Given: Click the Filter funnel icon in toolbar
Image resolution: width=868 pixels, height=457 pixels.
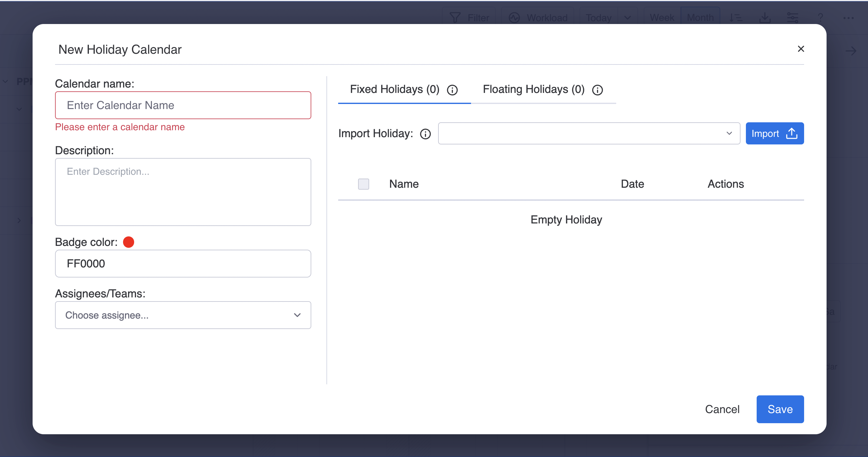Looking at the screenshot, I should [455, 17].
